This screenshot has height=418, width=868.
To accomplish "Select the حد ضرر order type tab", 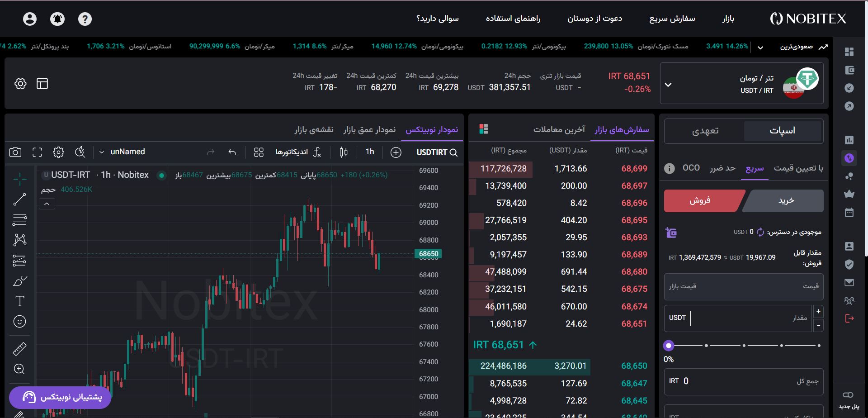I will pyautogui.click(x=722, y=168).
